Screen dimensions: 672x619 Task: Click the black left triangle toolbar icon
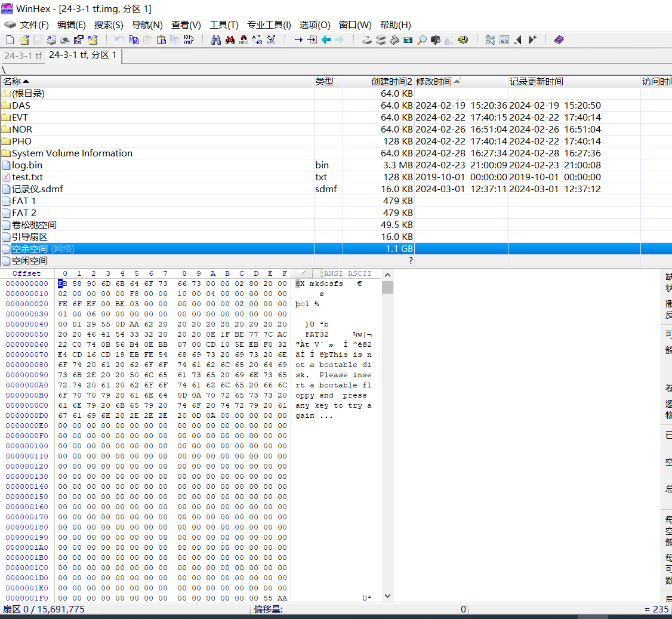click(518, 40)
